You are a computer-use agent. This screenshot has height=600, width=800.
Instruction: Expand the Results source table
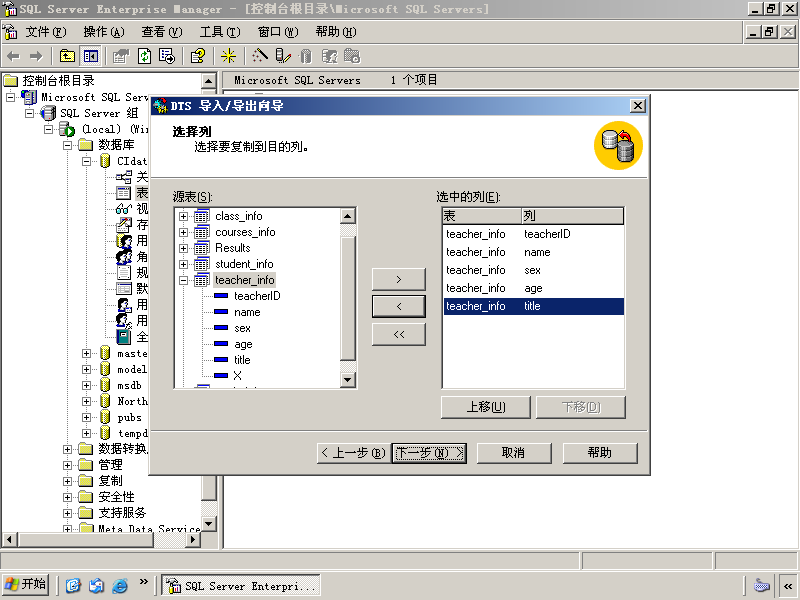pos(183,248)
